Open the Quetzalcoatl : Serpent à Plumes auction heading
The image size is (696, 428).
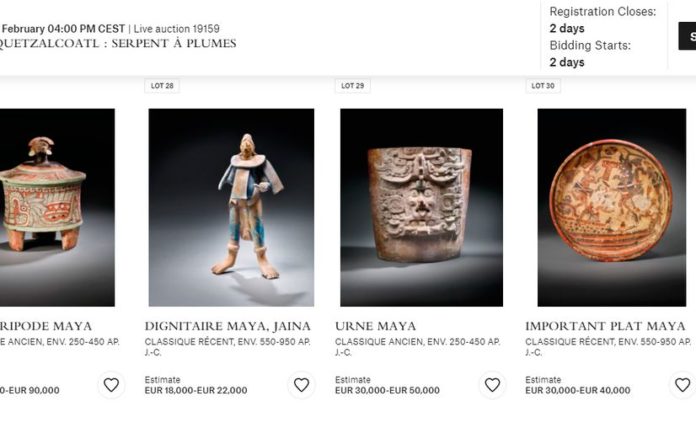coord(118,44)
